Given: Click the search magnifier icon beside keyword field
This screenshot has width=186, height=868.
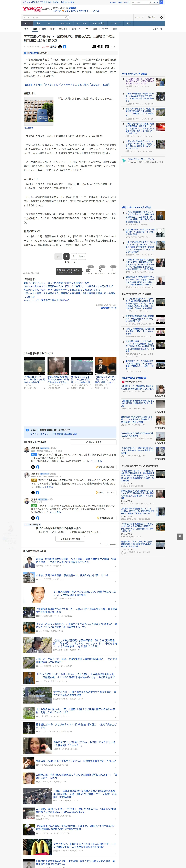Looking at the screenshot, I should pyautogui.click(x=66, y=18).
